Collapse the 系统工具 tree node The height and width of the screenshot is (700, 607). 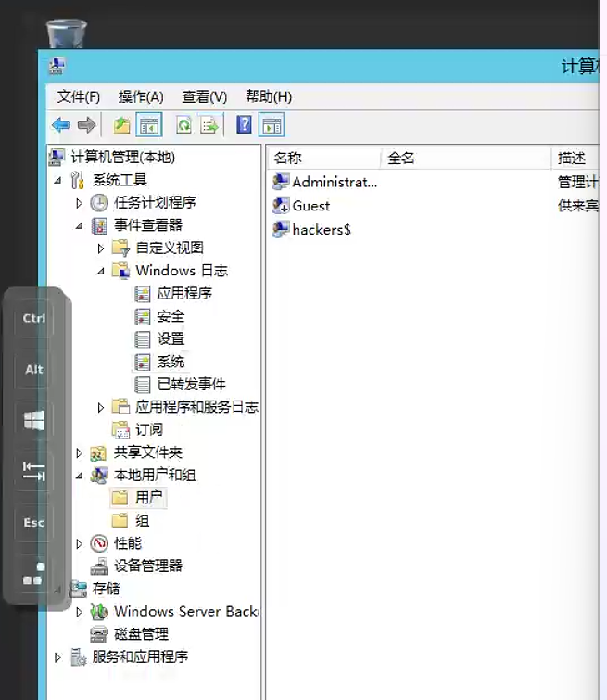click(x=57, y=181)
